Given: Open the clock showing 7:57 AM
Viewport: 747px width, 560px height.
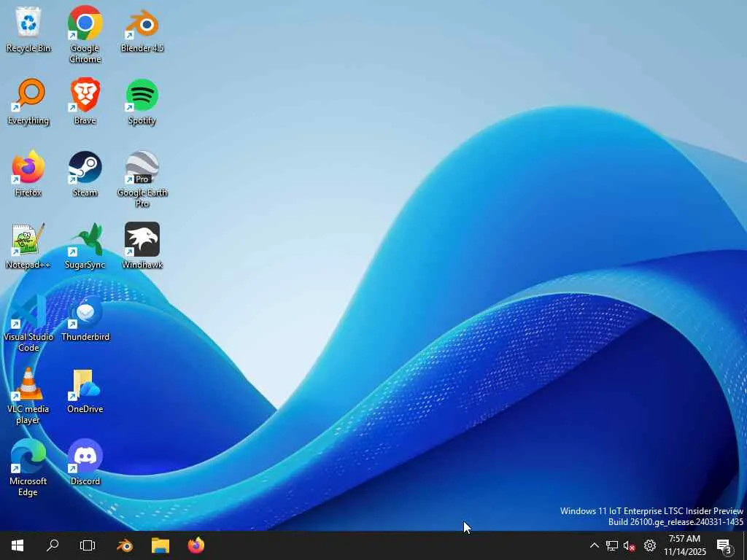Looking at the screenshot, I should pos(684,545).
